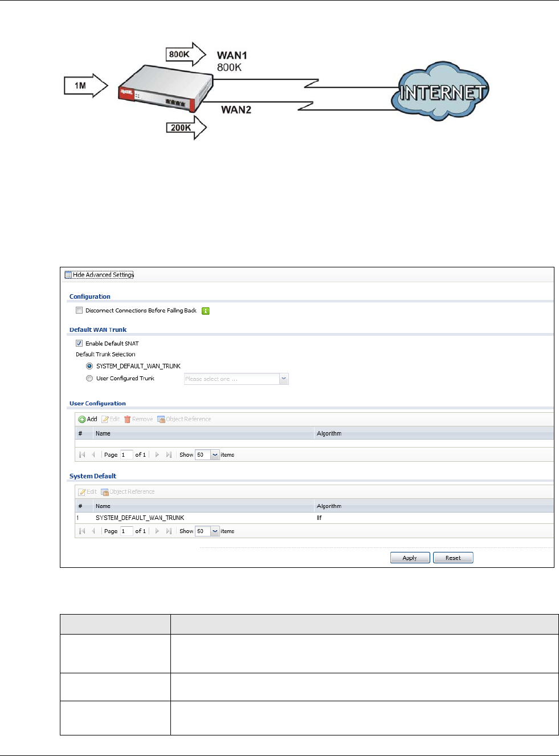Enable Disconnect Connections Before Falling Back
The width and height of the screenshot is (559, 756).
[79, 311]
